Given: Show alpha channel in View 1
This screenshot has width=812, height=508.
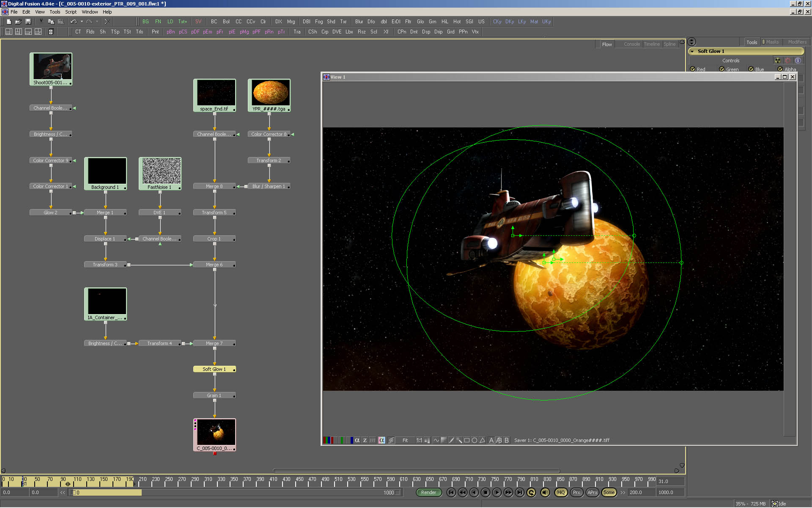Looking at the screenshot, I should point(357,440).
